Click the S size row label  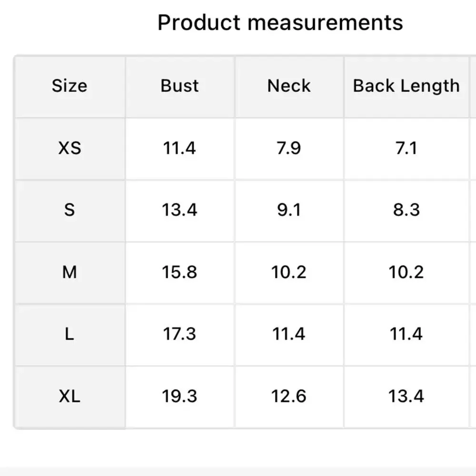tap(70, 210)
